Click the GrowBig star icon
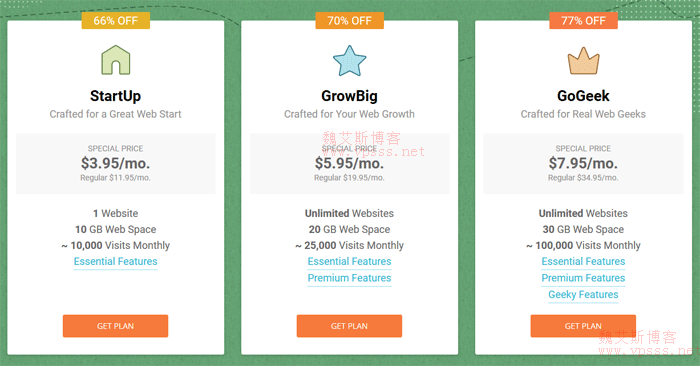Image resolution: width=700 pixels, height=366 pixels. pos(350,61)
